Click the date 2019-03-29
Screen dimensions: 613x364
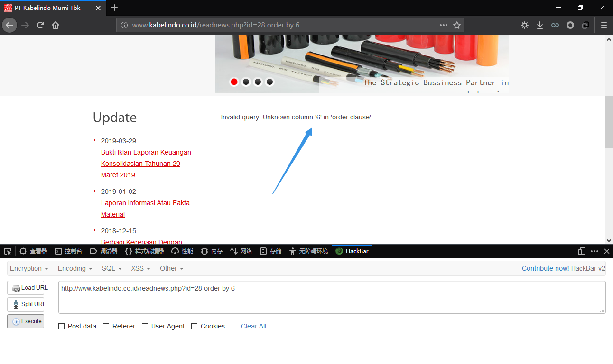tap(119, 141)
